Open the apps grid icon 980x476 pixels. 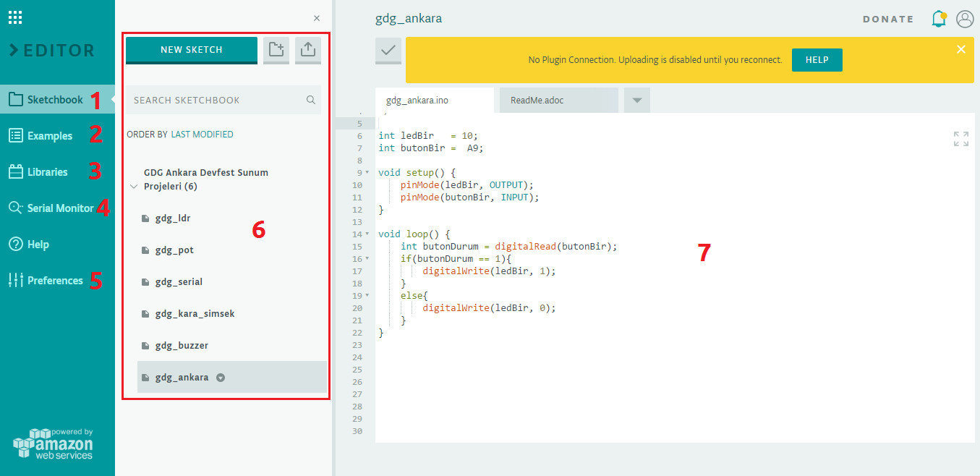click(x=15, y=17)
